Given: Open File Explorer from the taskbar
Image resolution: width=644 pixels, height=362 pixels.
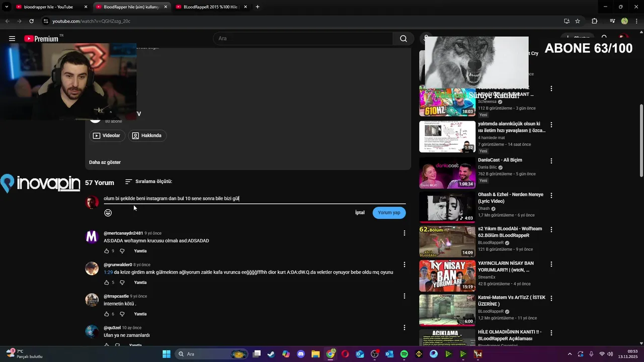Looking at the screenshot, I should 315,354.
